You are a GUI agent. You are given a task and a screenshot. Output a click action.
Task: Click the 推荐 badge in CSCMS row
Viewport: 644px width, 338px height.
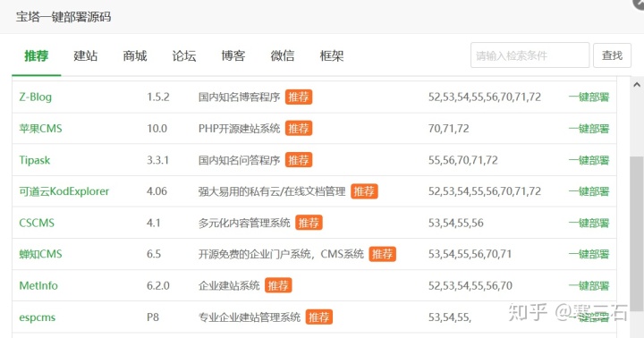(x=309, y=223)
